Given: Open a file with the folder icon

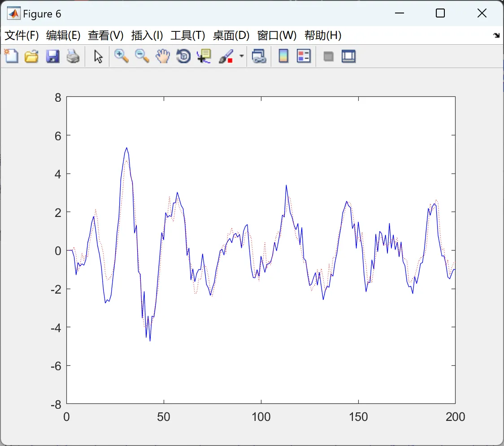Looking at the screenshot, I should [31, 56].
